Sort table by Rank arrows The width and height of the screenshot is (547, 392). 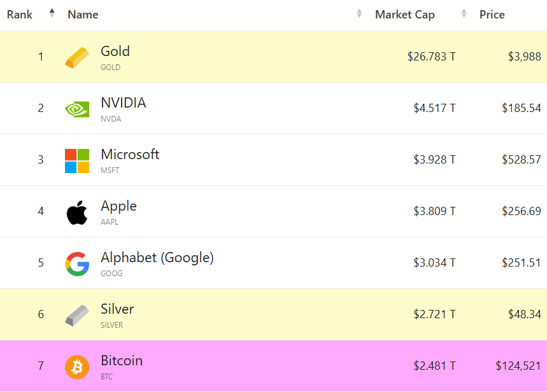(x=52, y=13)
